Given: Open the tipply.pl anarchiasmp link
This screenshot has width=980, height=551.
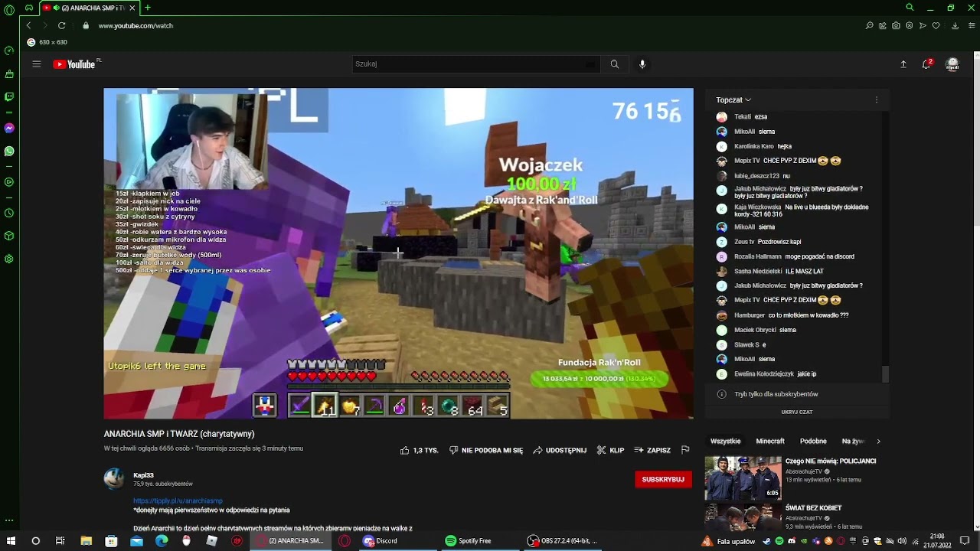Looking at the screenshot, I should tap(178, 500).
